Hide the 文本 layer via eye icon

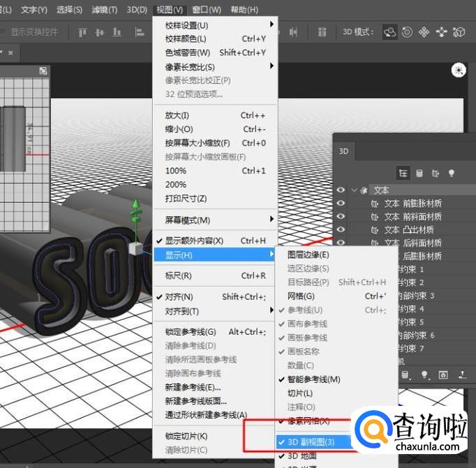pos(341,190)
